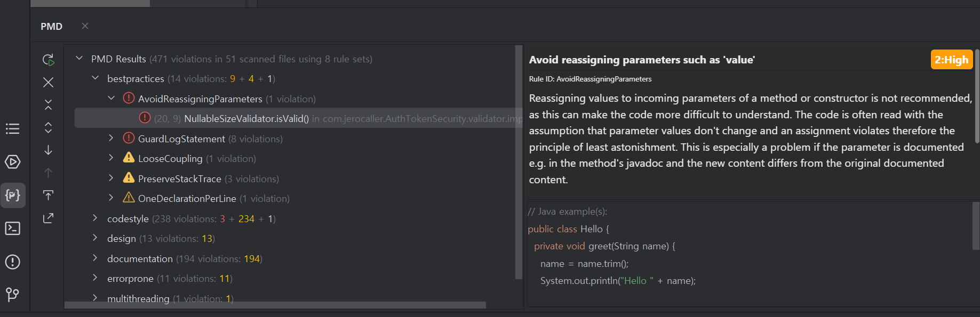Click the Export results icon

click(x=48, y=218)
